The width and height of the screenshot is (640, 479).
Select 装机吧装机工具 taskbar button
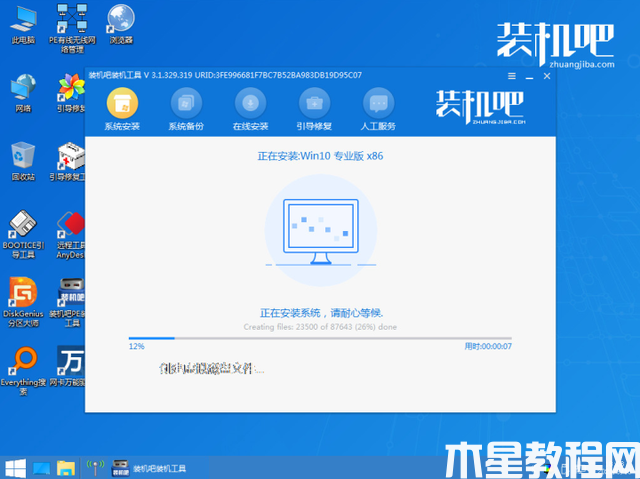149,468
